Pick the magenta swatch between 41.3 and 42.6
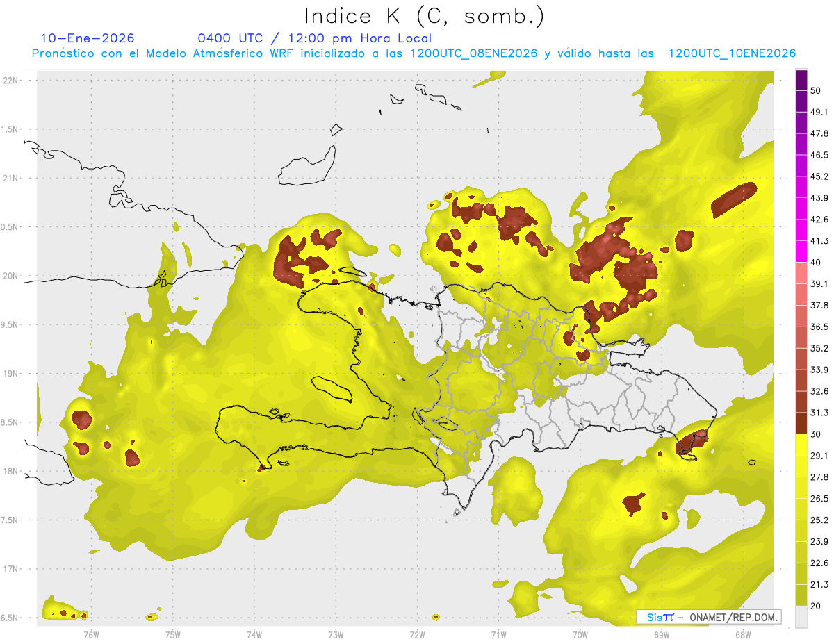Image resolution: width=834 pixels, height=644 pixels. click(801, 230)
